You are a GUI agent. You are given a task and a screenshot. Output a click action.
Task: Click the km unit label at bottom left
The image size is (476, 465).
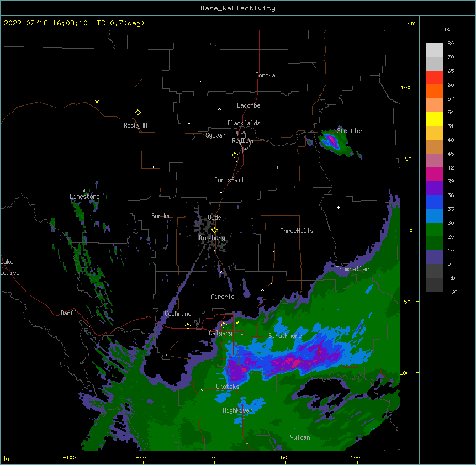click(8, 458)
